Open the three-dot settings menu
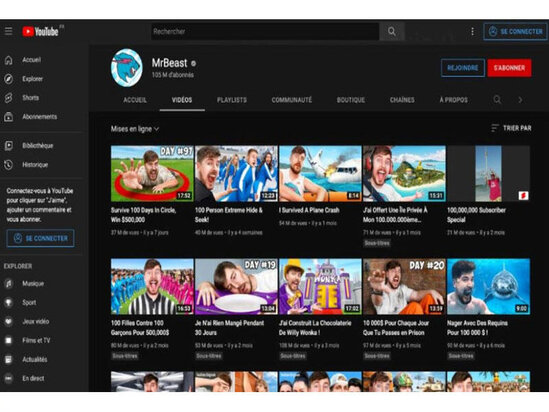 [x=472, y=32]
